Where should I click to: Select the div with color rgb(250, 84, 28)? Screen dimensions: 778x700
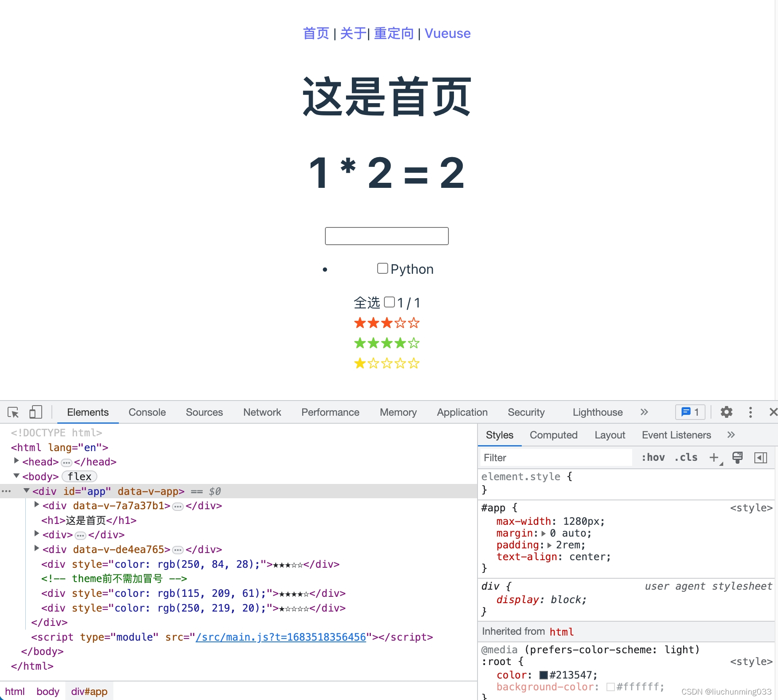190,564
